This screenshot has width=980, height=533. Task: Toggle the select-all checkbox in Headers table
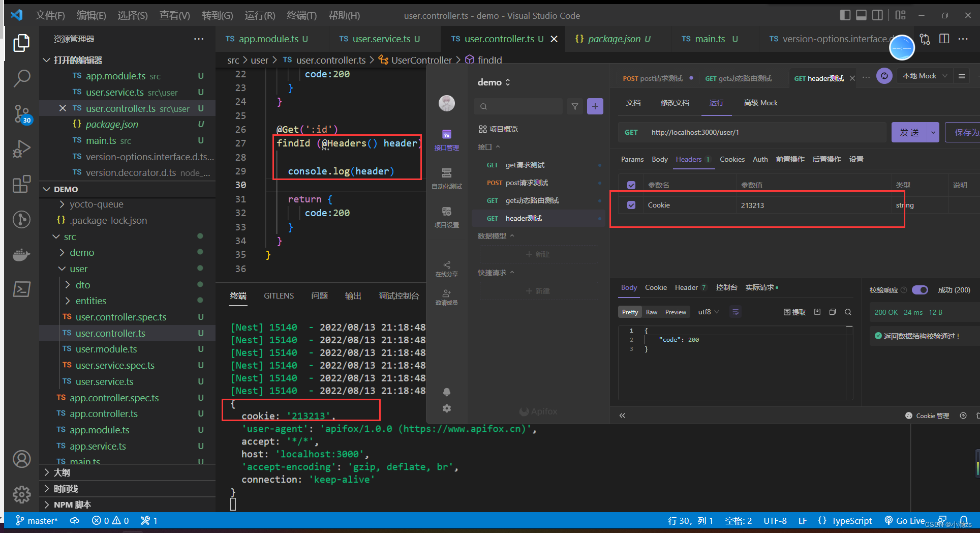[x=631, y=185]
